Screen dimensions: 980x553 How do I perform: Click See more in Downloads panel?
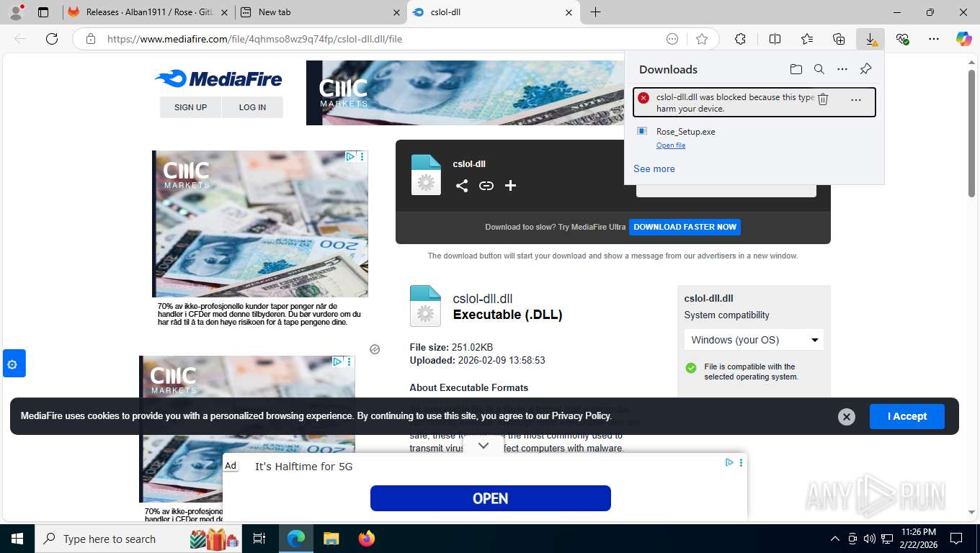[654, 168]
